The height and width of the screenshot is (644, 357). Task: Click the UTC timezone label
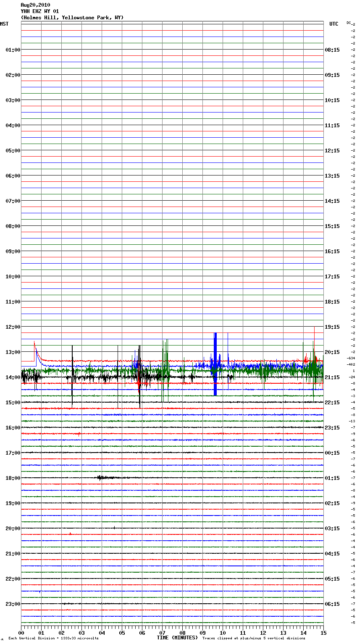point(333,24)
